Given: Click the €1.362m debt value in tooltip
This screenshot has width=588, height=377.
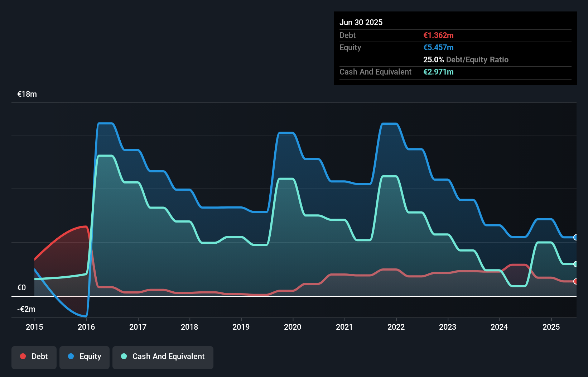Looking at the screenshot, I should coord(438,35).
